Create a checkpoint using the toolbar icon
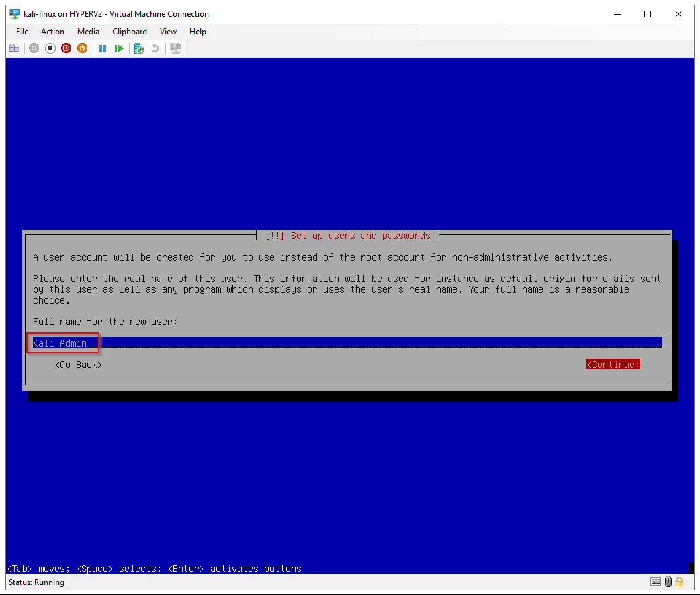Screen dimensions: 700x595 coord(139,48)
